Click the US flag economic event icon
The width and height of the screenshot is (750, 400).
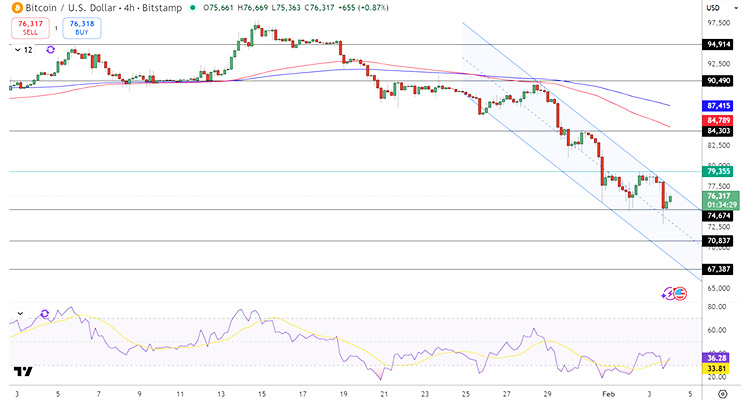(x=681, y=293)
